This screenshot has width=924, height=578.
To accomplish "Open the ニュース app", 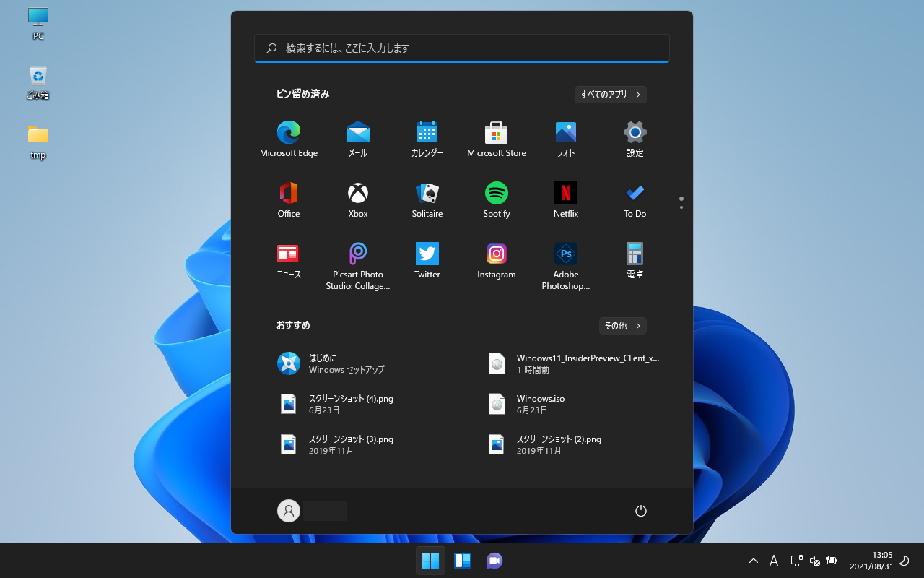I will [x=289, y=262].
